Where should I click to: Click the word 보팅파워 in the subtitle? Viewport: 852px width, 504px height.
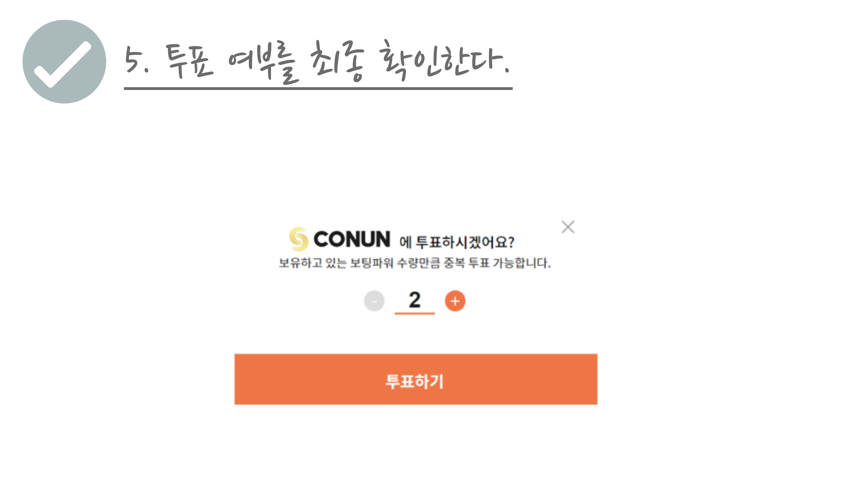point(372,263)
